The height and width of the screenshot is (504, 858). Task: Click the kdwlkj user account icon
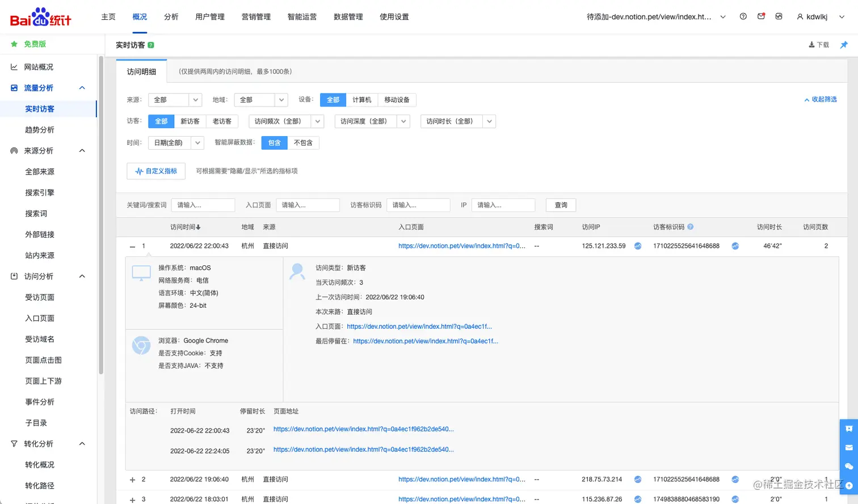(800, 17)
